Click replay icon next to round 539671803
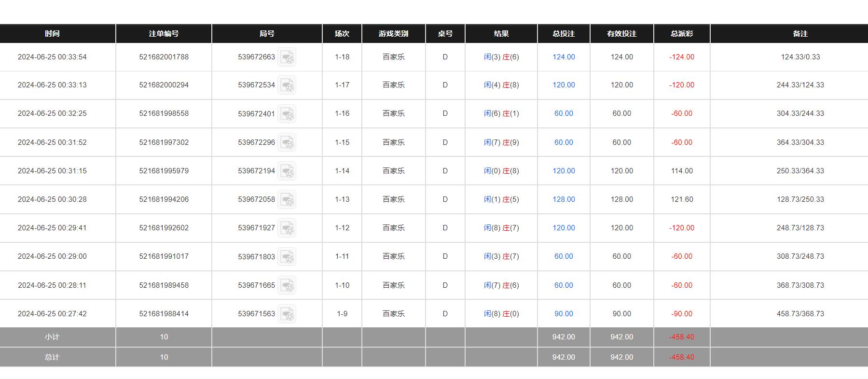 [x=287, y=256]
